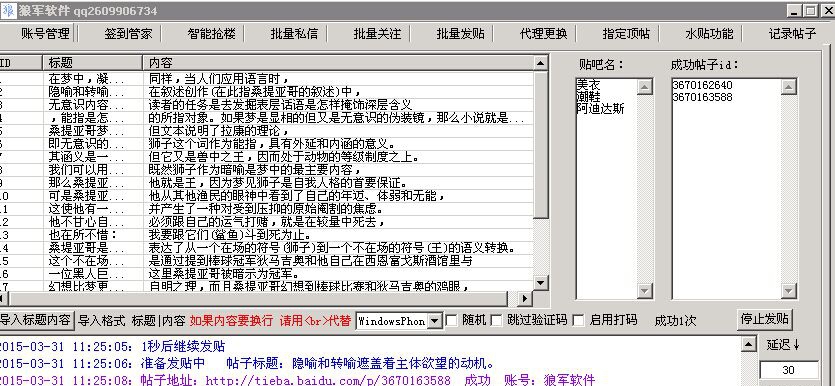Select 阿迪达斯 in the 贴吧名 list
The width and height of the screenshot is (835, 386).
pos(600,109)
